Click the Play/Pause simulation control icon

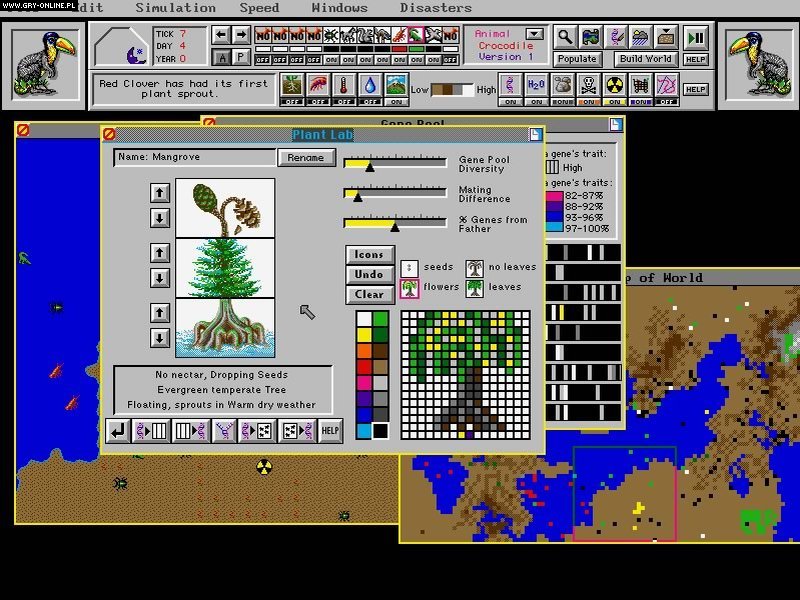coord(697,39)
